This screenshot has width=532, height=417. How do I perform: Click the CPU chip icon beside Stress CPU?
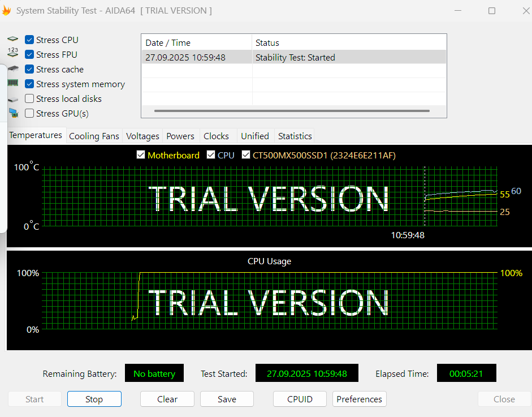[x=13, y=40]
